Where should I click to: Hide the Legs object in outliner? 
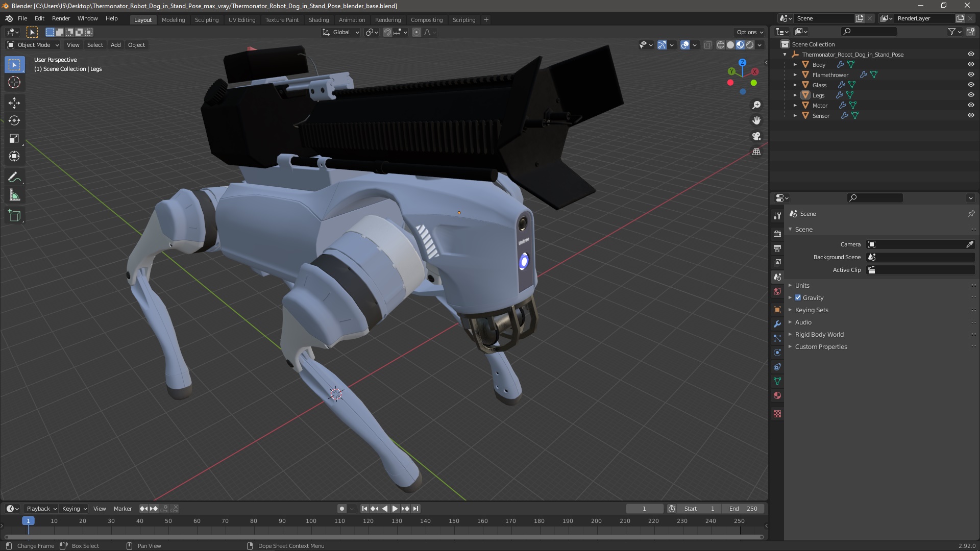coord(971,95)
